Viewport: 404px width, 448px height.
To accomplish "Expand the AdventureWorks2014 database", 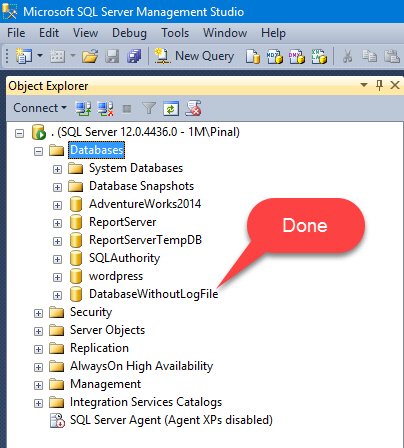I will click(57, 206).
